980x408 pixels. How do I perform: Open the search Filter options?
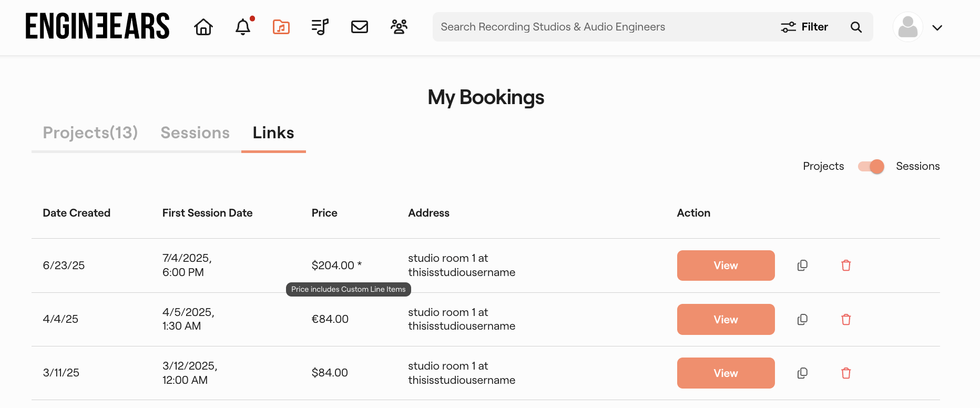[804, 27]
